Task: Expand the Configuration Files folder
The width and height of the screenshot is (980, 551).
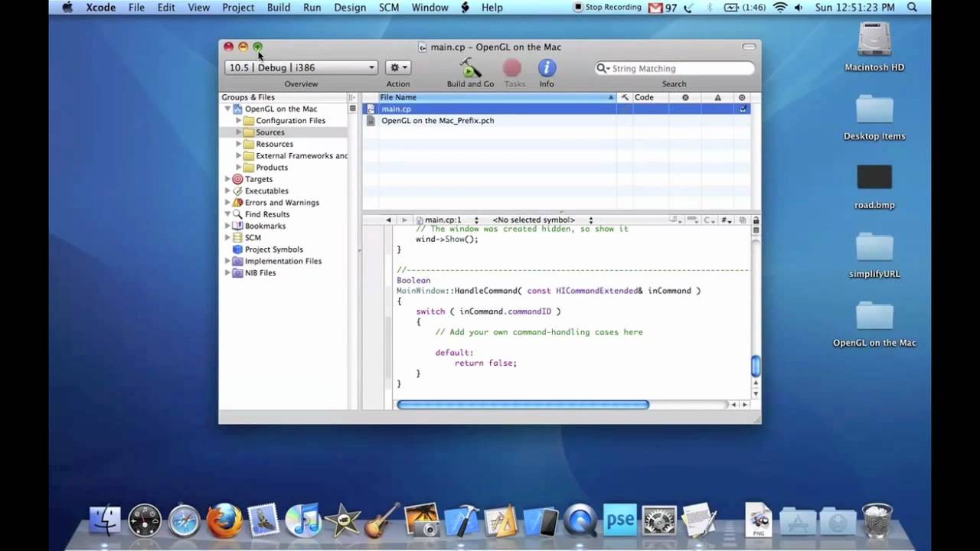Action: (x=239, y=120)
